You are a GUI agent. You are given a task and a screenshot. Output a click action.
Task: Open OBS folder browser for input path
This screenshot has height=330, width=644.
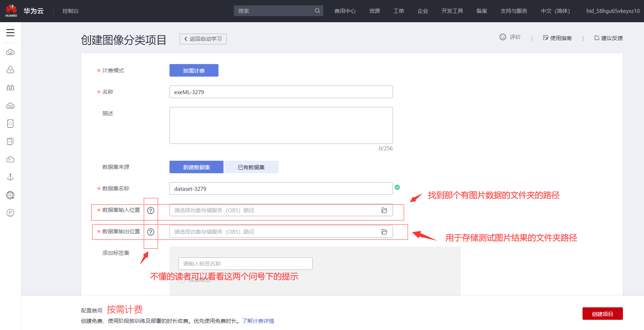[x=384, y=210]
